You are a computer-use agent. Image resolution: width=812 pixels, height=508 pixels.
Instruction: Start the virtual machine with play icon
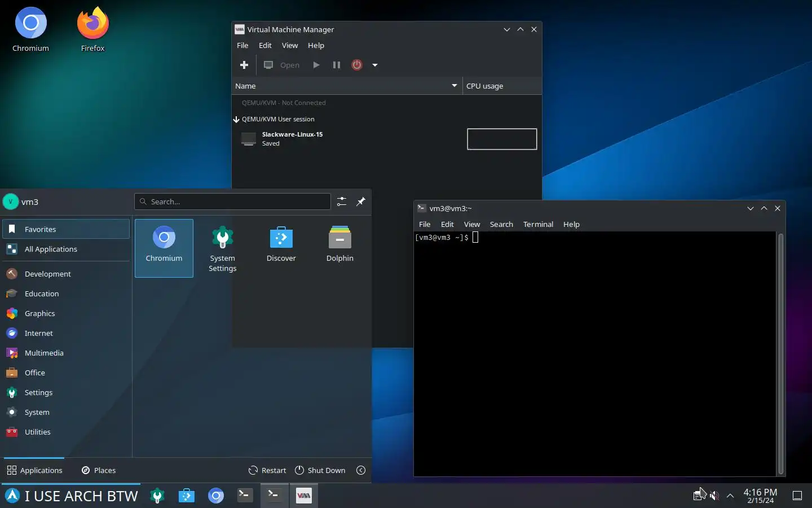pos(316,65)
